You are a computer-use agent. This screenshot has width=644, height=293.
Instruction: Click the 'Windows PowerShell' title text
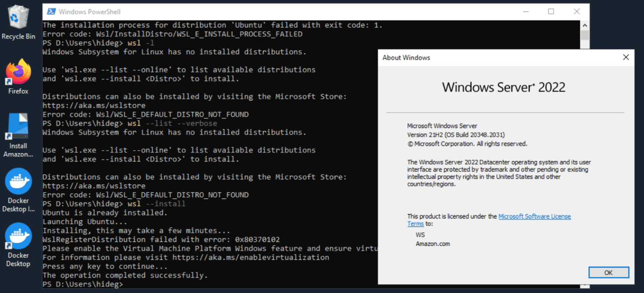click(x=90, y=11)
